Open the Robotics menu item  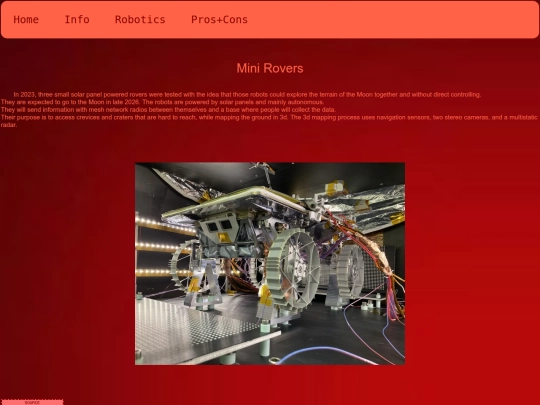click(140, 20)
